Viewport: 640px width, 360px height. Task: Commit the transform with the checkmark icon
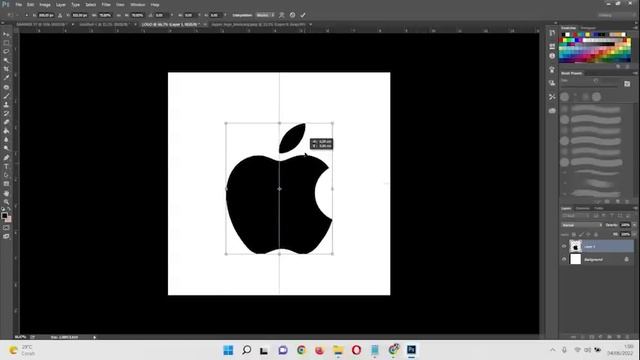[x=303, y=15]
